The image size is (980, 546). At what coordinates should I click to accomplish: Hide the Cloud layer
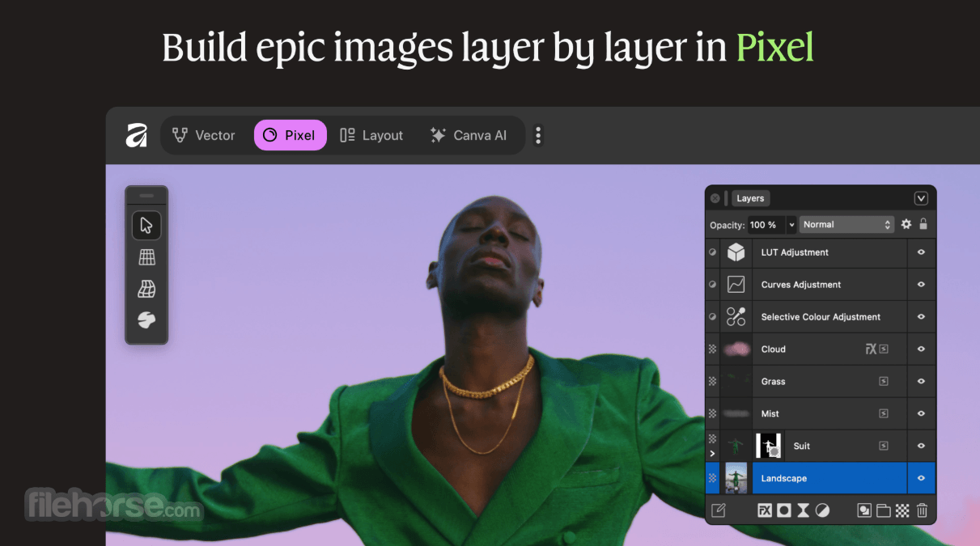pyautogui.click(x=921, y=349)
